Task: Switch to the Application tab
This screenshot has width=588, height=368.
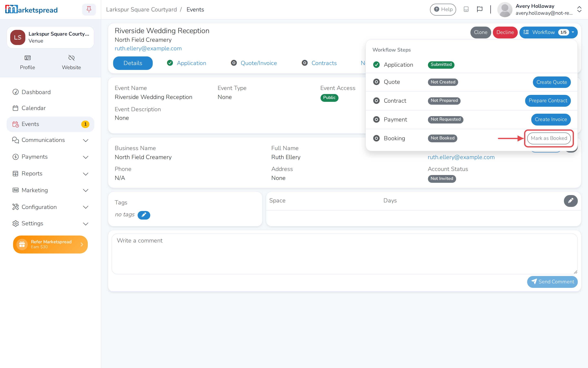Action: [x=186, y=63]
